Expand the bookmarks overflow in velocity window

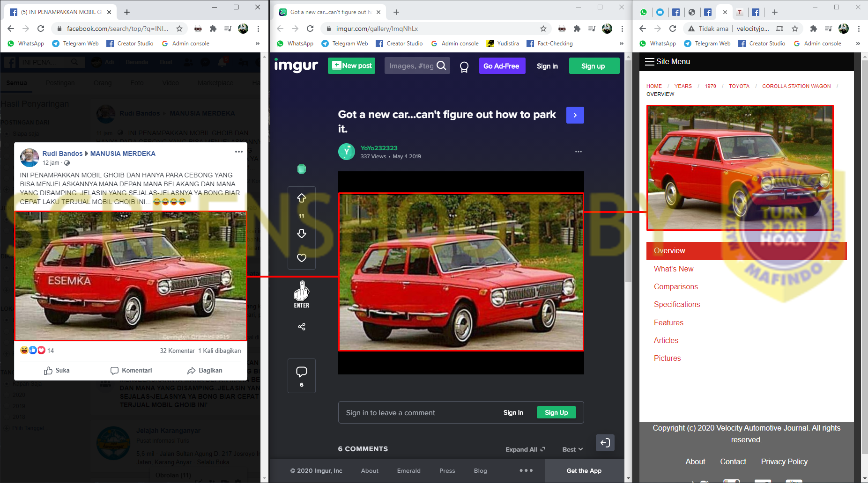click(858, 44)
